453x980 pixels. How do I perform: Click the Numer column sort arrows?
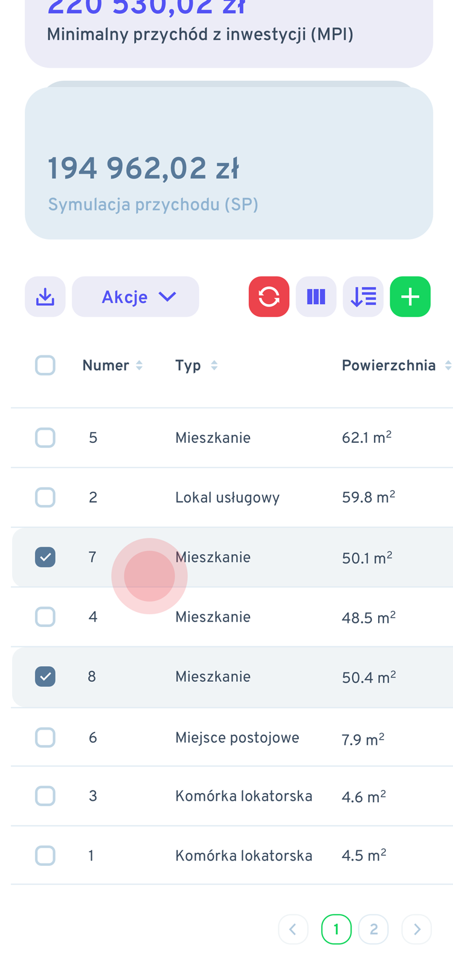coord(140,366)
